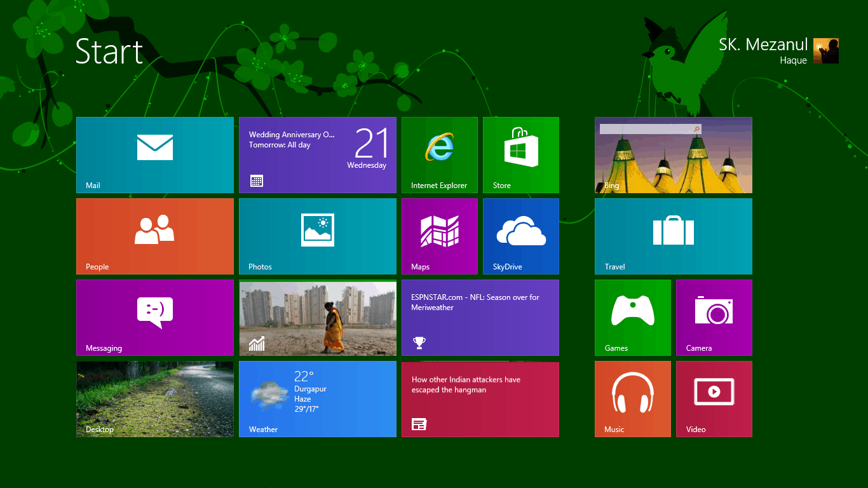Click the Messaging label text
Image resolution: width=868 pixels, height=488 pixels.
pyautogui.click(x=104, y=348)
